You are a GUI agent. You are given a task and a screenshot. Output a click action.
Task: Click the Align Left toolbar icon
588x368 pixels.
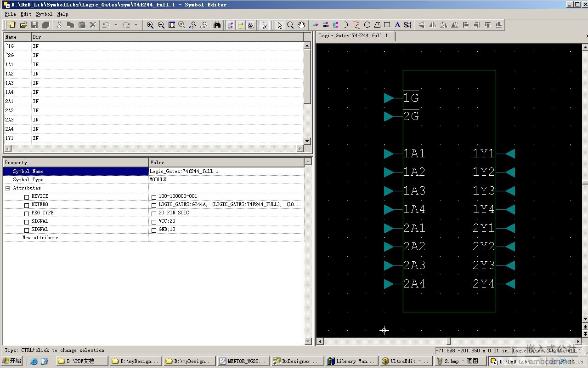(x=466, y=25)
